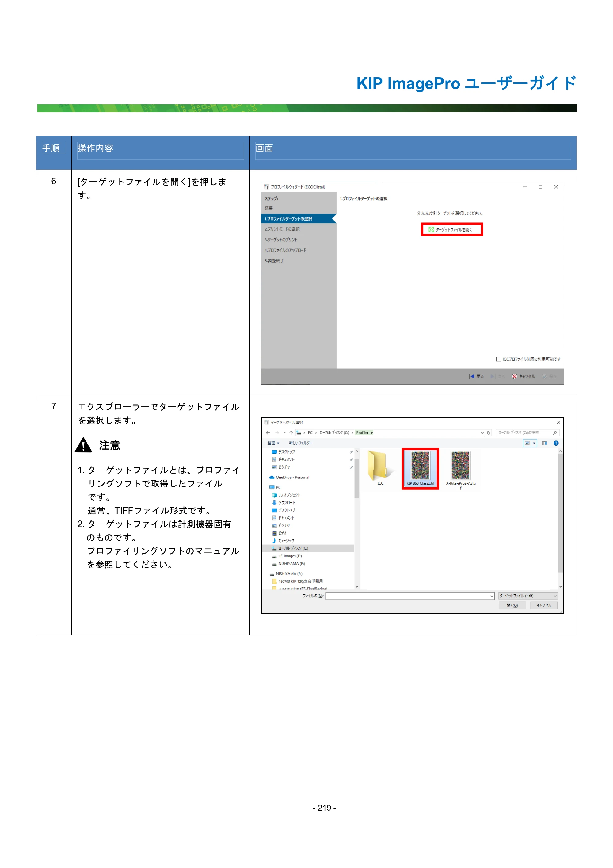613x868 pixels.
Task: Open the 概要 step in wizard sidebar
Action: (x=268, y=208)
